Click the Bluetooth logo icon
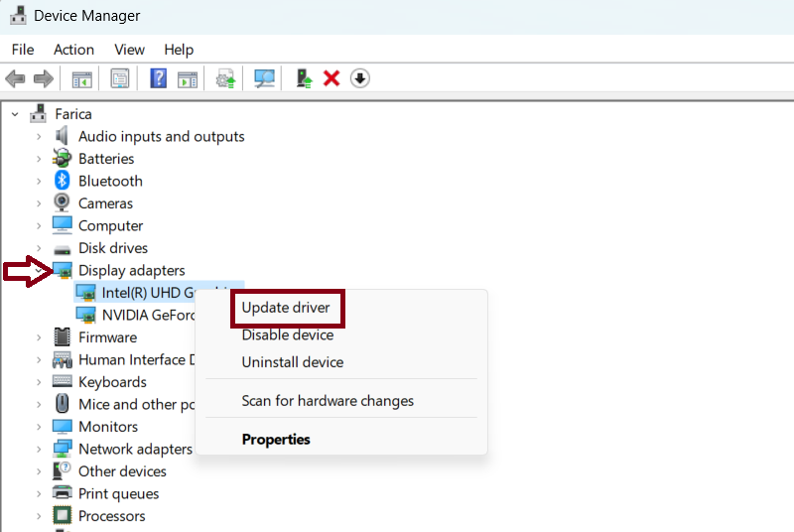 coord(62,181)
